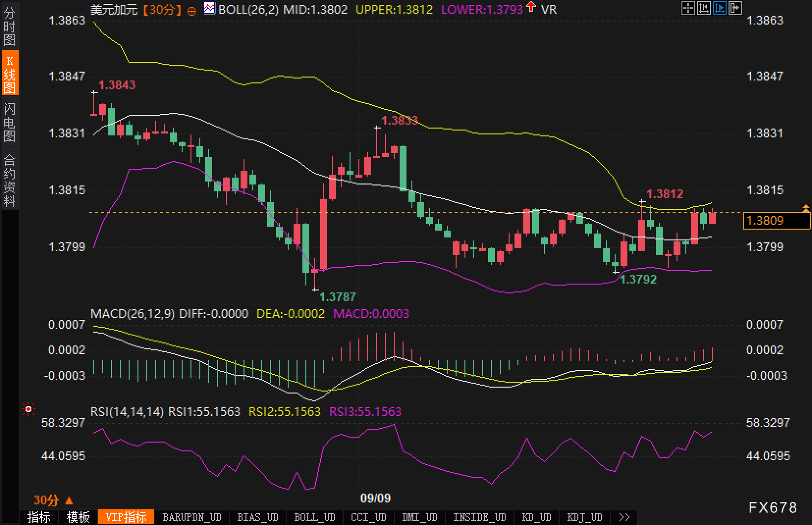Click the BOLL indicator chart icon
The image size is (812, 525).
tap(210, 8)
